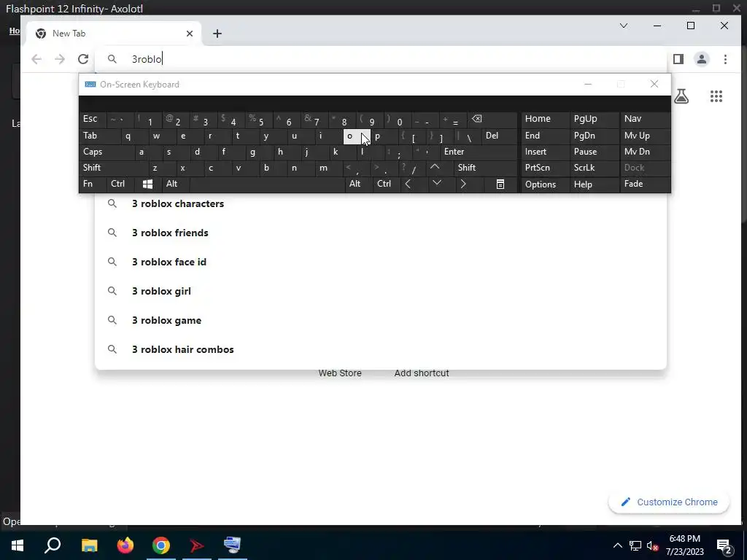Select suggestion 3 roblox game
The height and width of the screenshot is (560, 747).
click(x=381, y=321)
